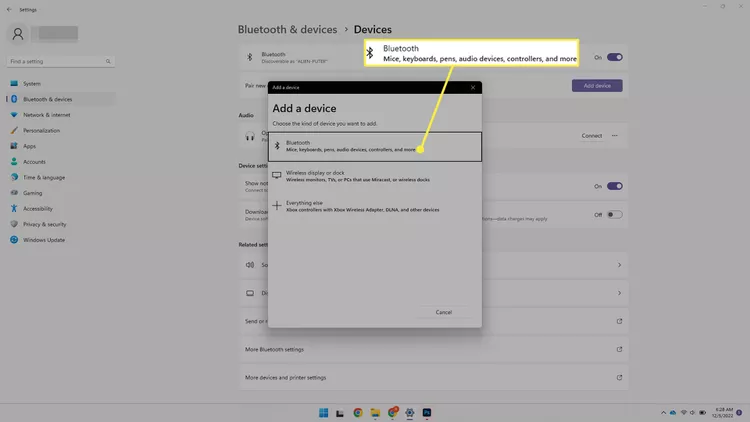Go back with the Settings back arrow
The image size is (750, 422).
pos(9,10)
